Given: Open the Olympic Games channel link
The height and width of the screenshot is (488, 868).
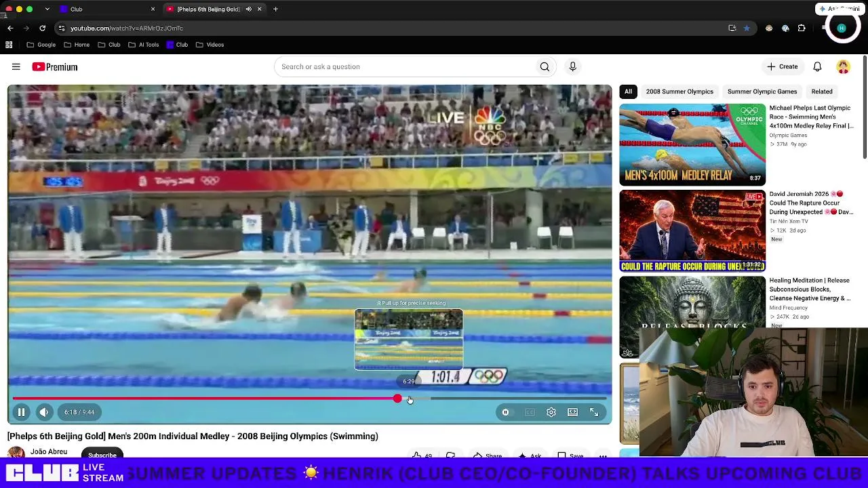Looking at the screenshot, I should (789, 135).
